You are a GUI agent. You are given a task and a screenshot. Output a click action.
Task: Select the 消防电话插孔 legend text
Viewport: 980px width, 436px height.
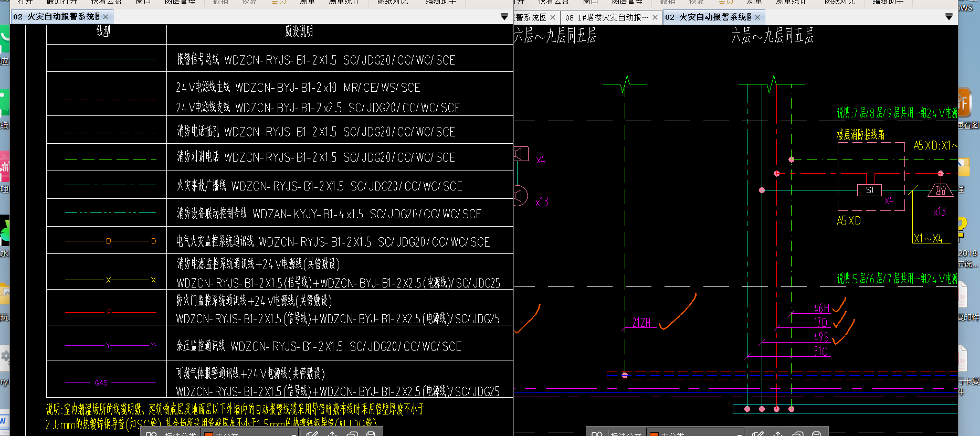(316, 132)
